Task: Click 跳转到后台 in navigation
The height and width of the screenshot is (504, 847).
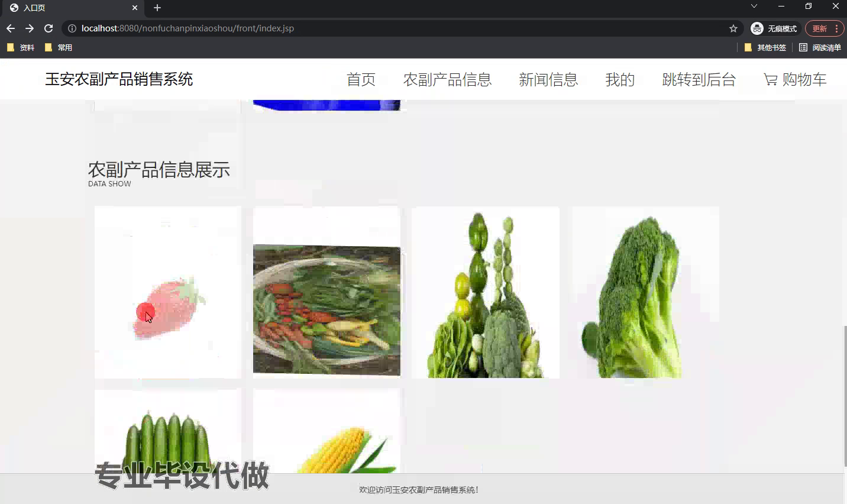Action: point(699,79)
